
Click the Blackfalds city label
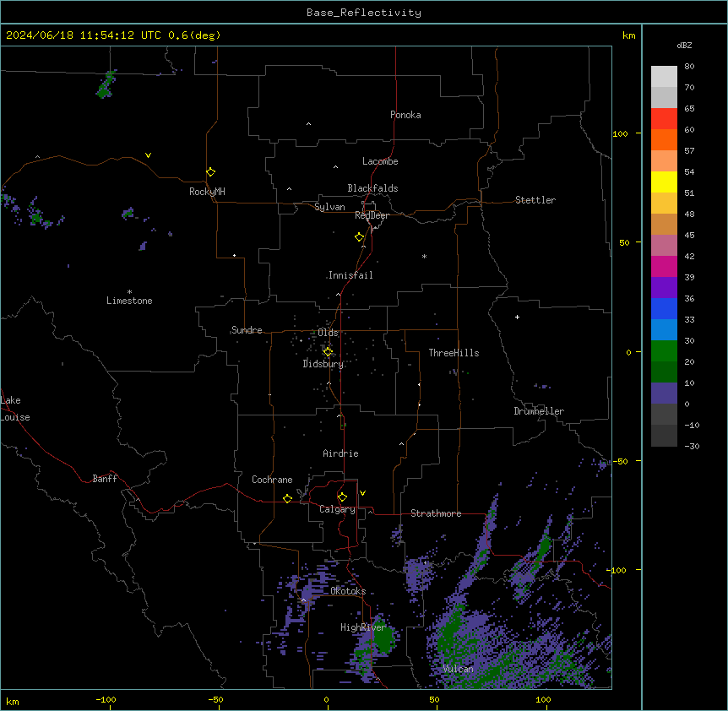pyautogui.click(x=372, y=188)
